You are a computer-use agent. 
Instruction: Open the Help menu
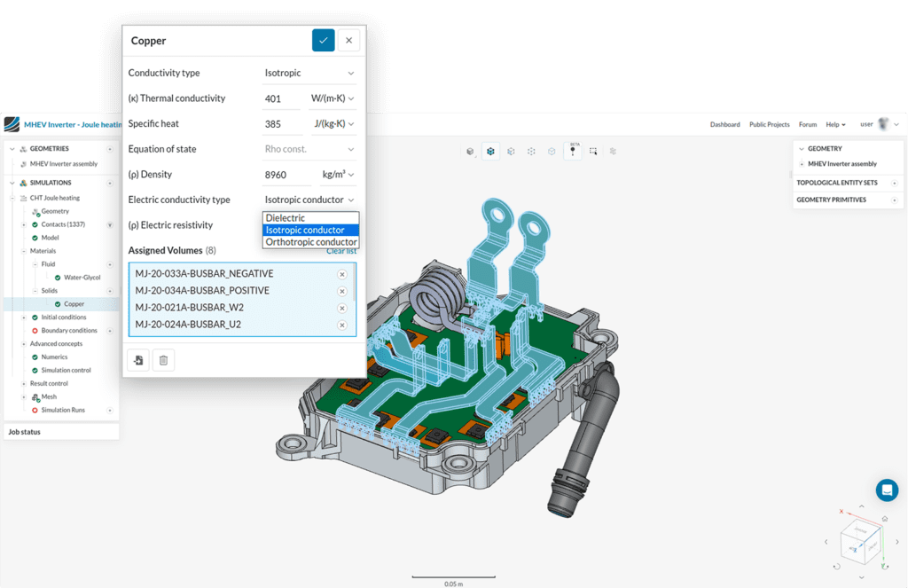(x=834, y=124)
